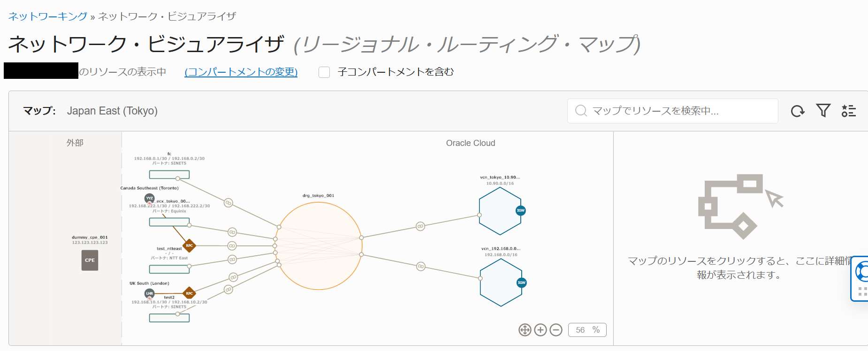This screenshot has height=351, width=868.
Task: Select the drg_tokyo_001 gateway circle
Action: point(319,246)
